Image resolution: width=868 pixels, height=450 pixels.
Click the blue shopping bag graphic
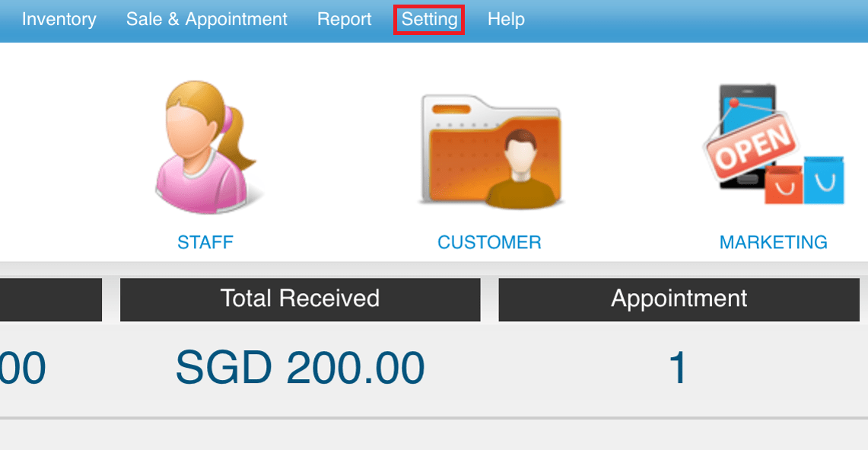coord(824,180)
